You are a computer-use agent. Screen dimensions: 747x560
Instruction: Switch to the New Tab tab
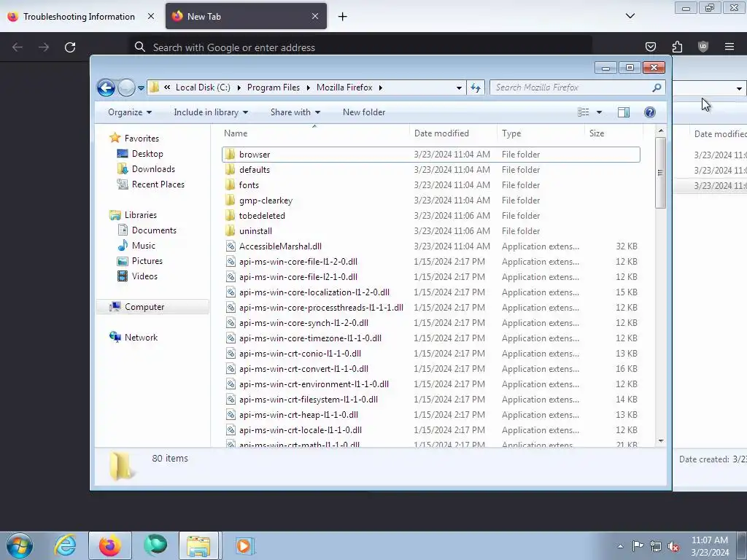click(x=246, y=17)
